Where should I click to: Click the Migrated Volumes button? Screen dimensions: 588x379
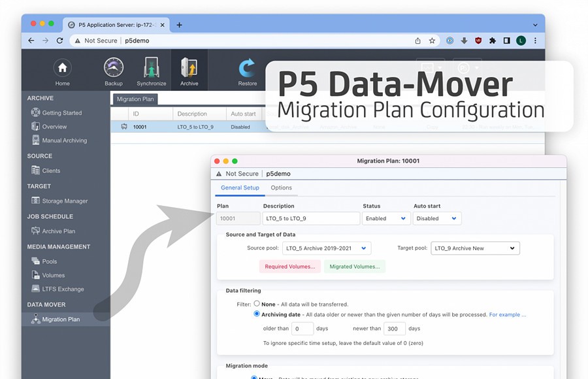355,267
